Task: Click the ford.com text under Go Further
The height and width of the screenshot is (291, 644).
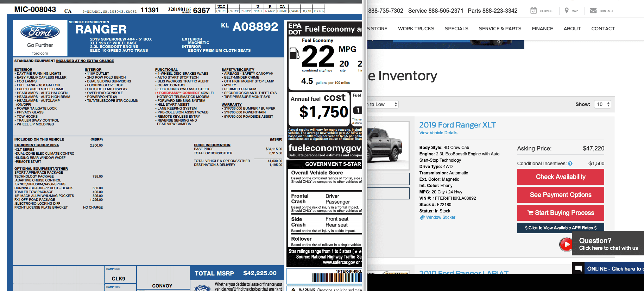Action: 40,53
